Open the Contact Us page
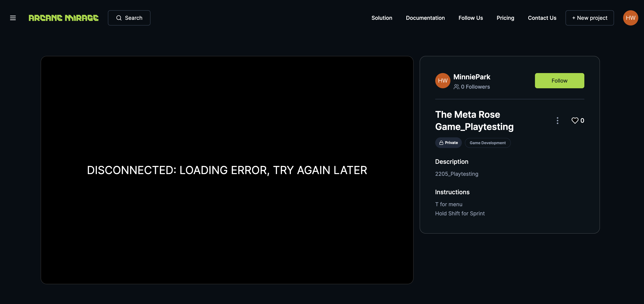Screen dimensions: 644x304 (x=542, y=18)
